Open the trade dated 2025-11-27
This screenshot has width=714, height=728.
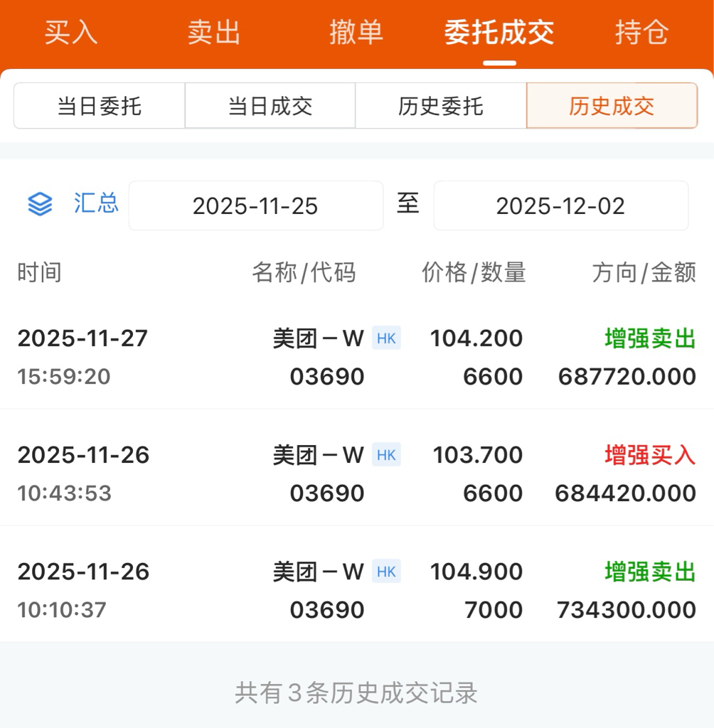tap(357, 357)
